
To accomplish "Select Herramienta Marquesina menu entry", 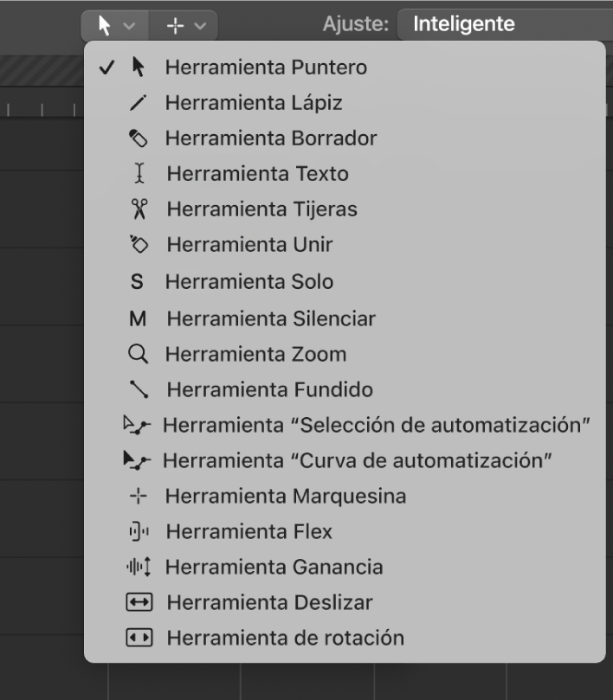I will pyautogui.click(x=285, y=496).
